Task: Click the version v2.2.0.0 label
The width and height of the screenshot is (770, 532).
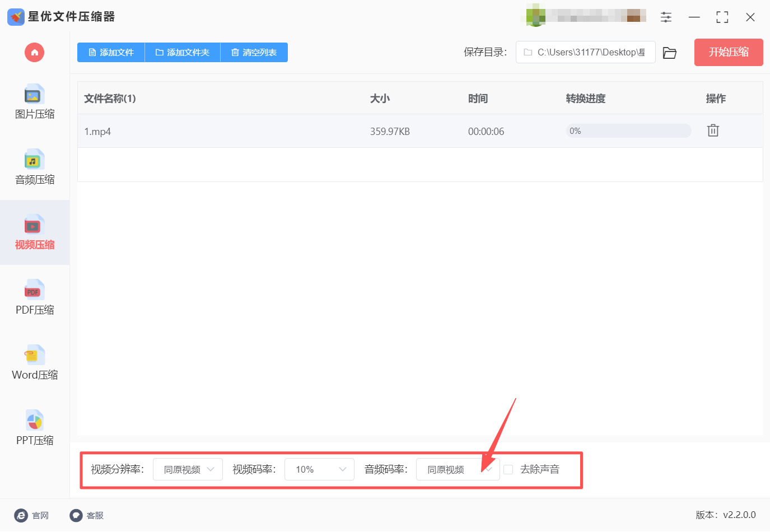Action: 726,515
